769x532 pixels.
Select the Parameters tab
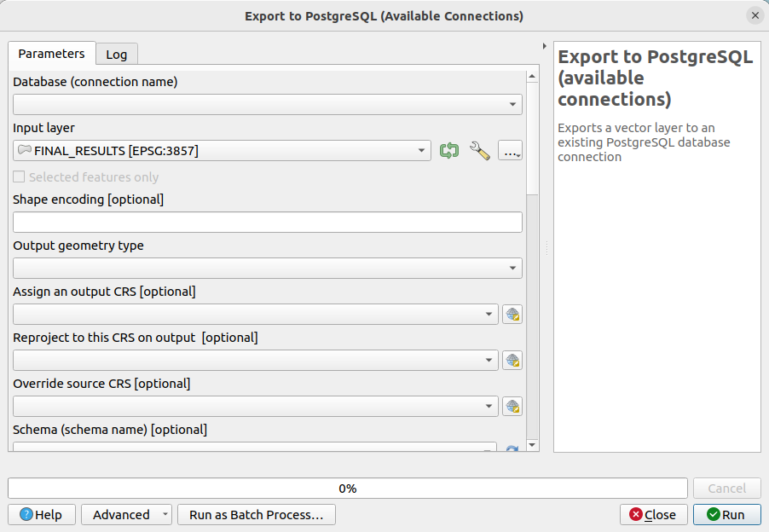[x=51, y=54]
